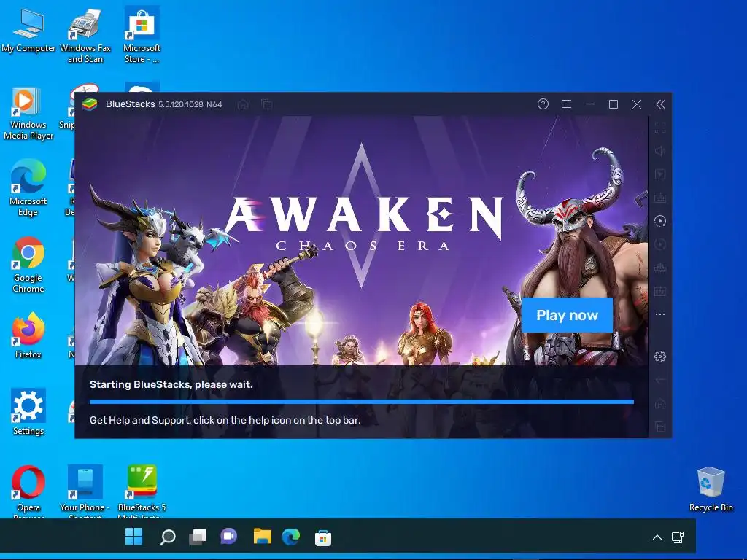Click the 'Get Help and Support' hint text
Image resolution: width=747 pixels, height=560 pixels.
coord(225,420)
